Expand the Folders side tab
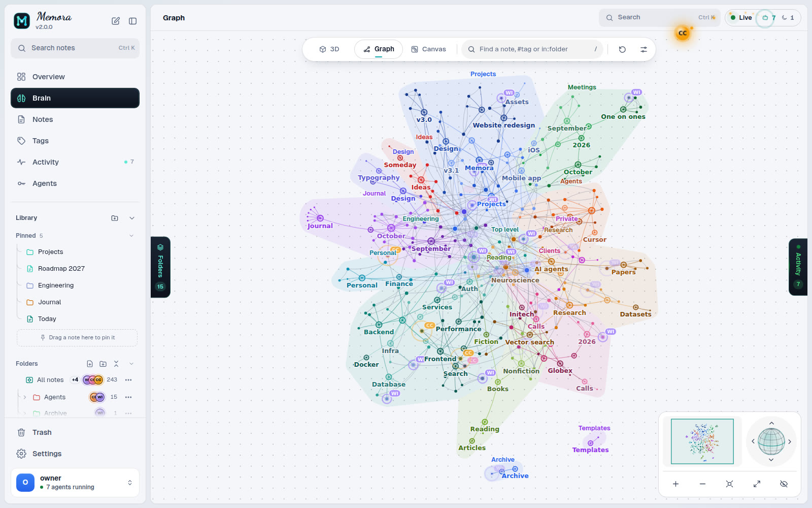812x508 pixels. point(160,267)
